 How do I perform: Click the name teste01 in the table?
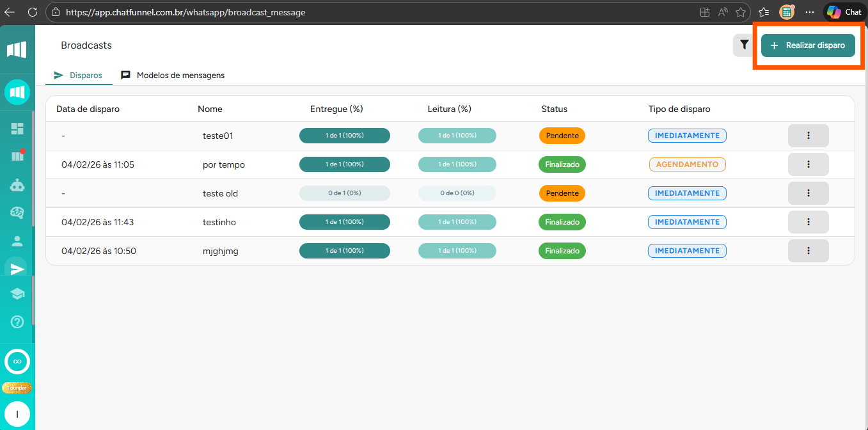pyautogui.click(x=217, y=136)
